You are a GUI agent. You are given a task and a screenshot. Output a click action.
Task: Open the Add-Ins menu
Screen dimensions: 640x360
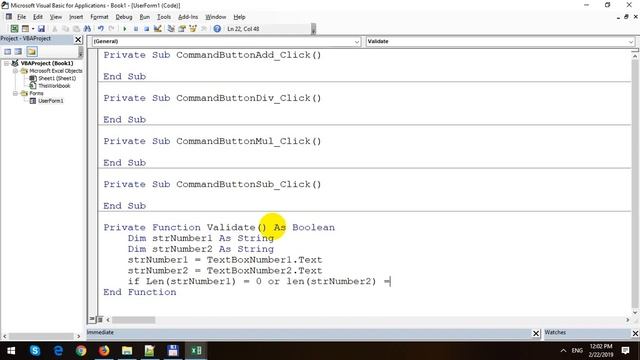pos(188,17)
